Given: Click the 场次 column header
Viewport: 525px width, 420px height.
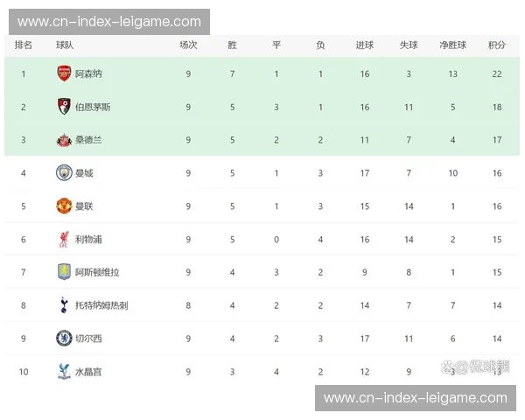Looking at the screenshot, I should 188,45.
